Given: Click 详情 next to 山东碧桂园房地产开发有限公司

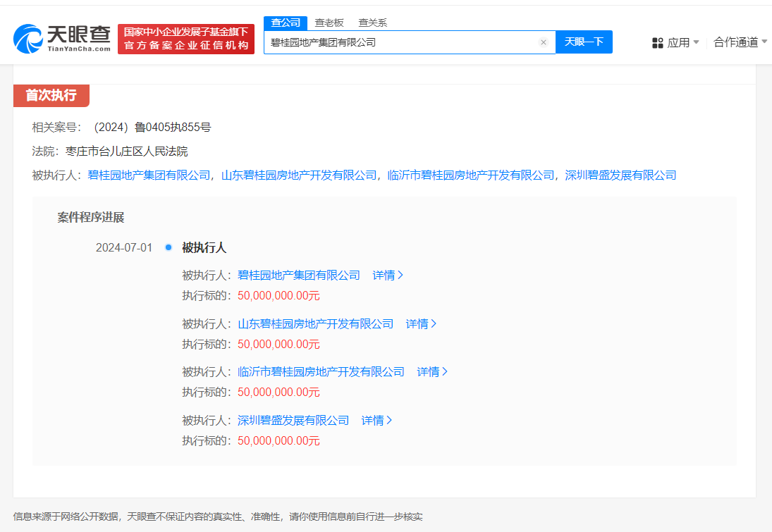Looking at the screenshot, I should (x=419, y=323).
